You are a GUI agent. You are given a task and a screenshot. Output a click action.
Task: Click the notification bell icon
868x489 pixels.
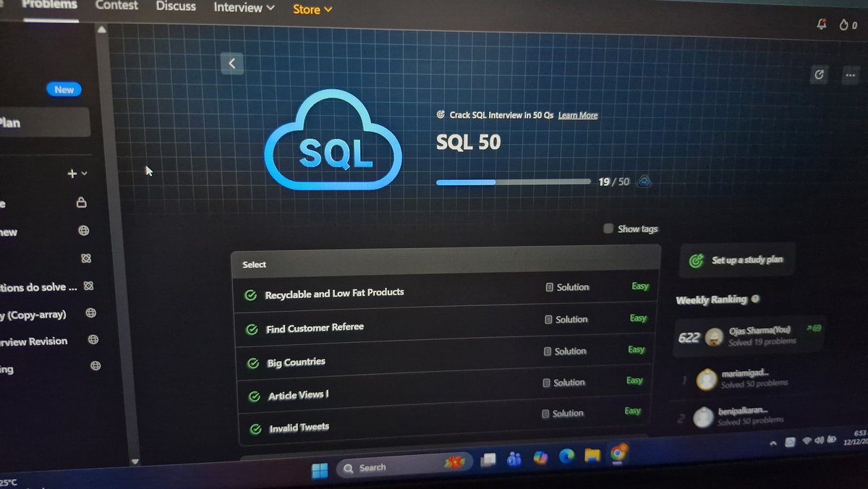(821, 24)
